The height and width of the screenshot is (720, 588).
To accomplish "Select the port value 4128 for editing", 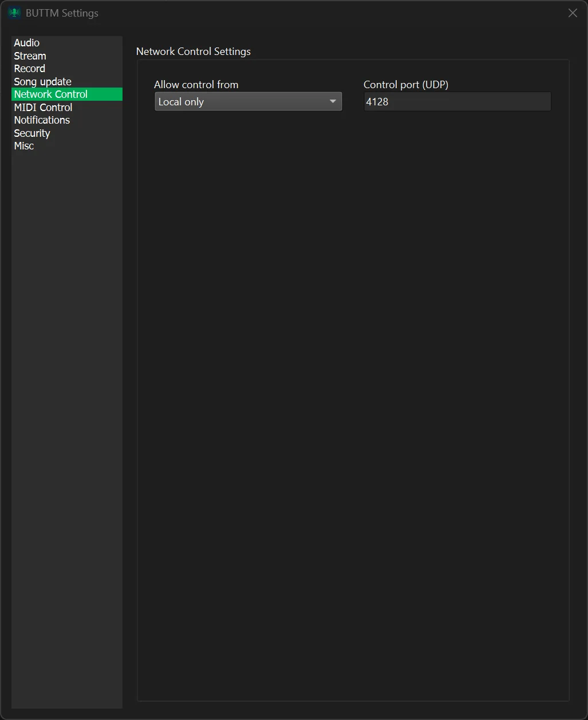I will [x=377, y=101].
